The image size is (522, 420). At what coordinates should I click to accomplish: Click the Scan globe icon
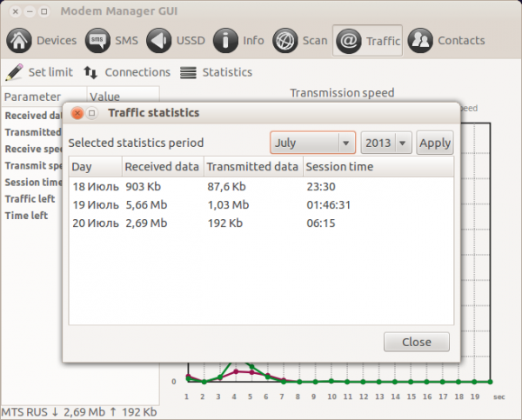284,41
